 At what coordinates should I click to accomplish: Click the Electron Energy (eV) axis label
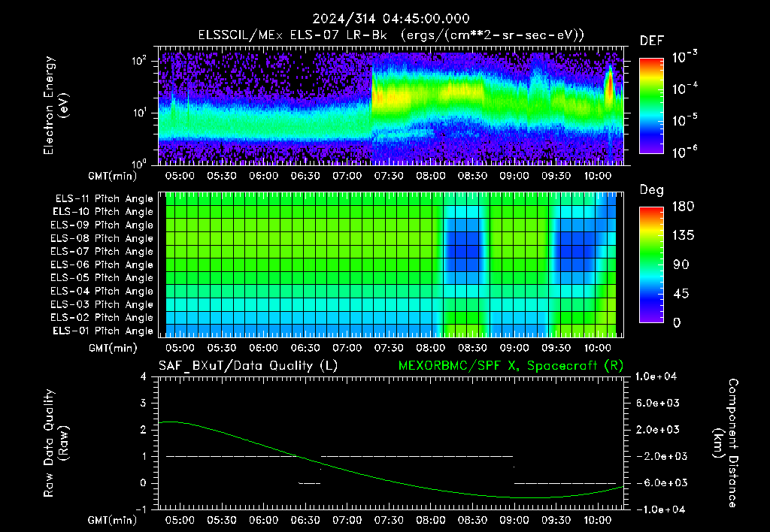coord(56,105)
